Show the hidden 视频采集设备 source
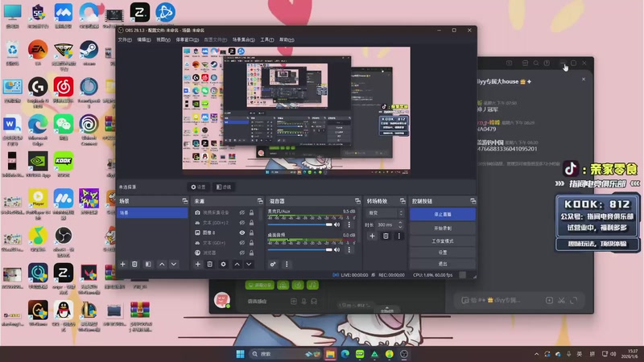The height and width of the screenshot is (362, 644). click(x=242, y=212)
